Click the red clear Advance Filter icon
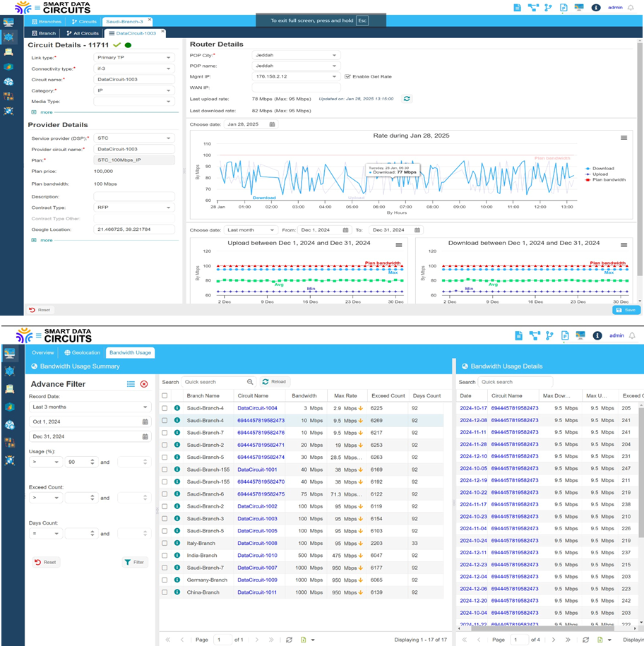Viewport: 644px width, 646px height. 144,384
